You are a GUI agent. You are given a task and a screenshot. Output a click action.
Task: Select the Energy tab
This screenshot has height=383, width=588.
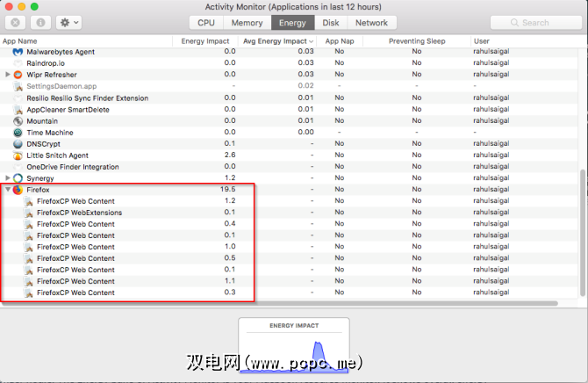point(292,23)
